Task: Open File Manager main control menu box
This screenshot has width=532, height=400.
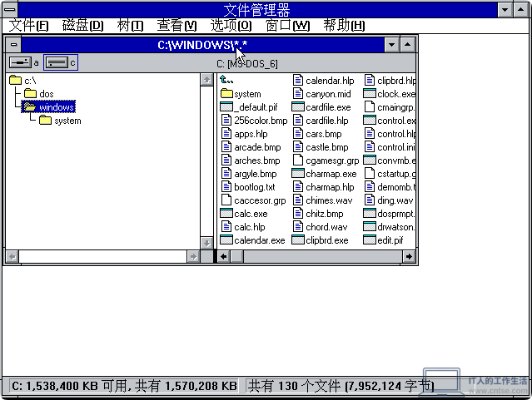Action: tap(10, 9)
